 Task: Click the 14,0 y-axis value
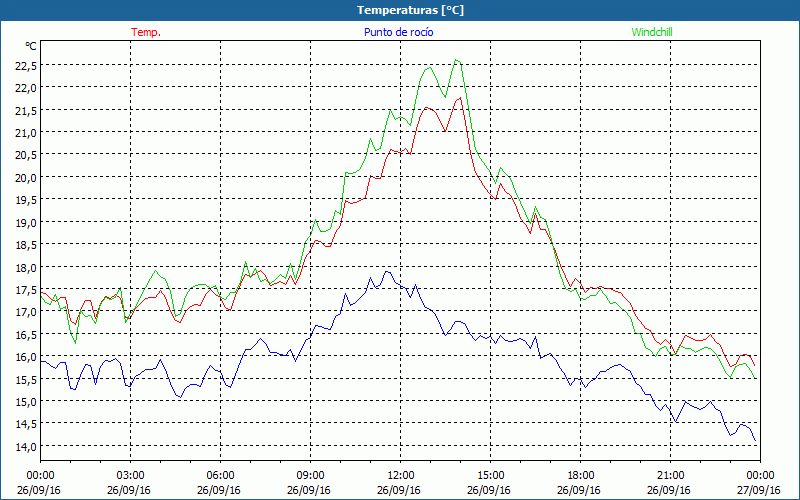25,446
